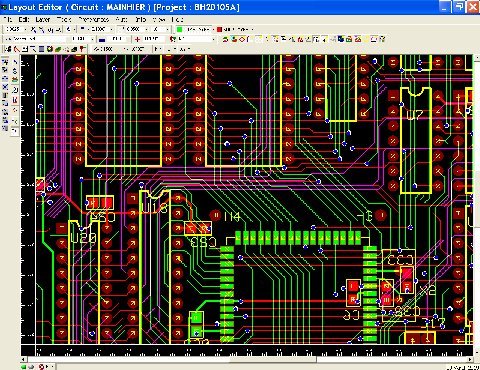
Task: Open the Layer menu
Action: [43, 19]
